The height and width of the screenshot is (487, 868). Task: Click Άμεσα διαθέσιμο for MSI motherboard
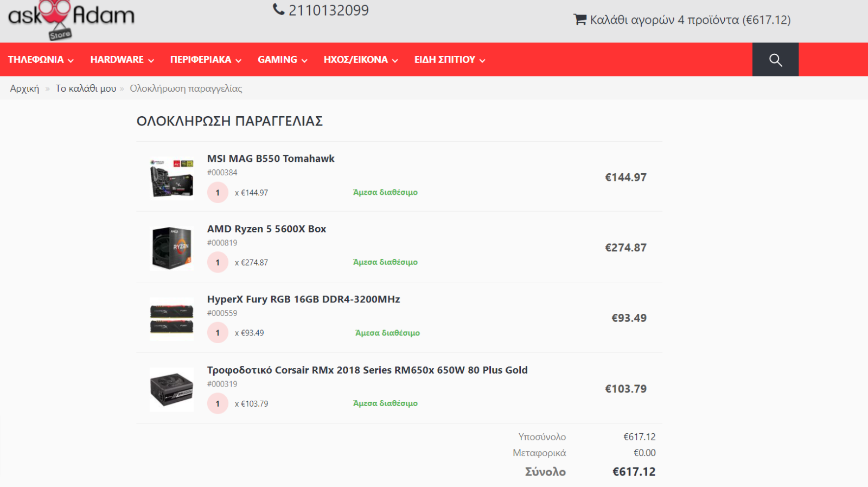385,192
